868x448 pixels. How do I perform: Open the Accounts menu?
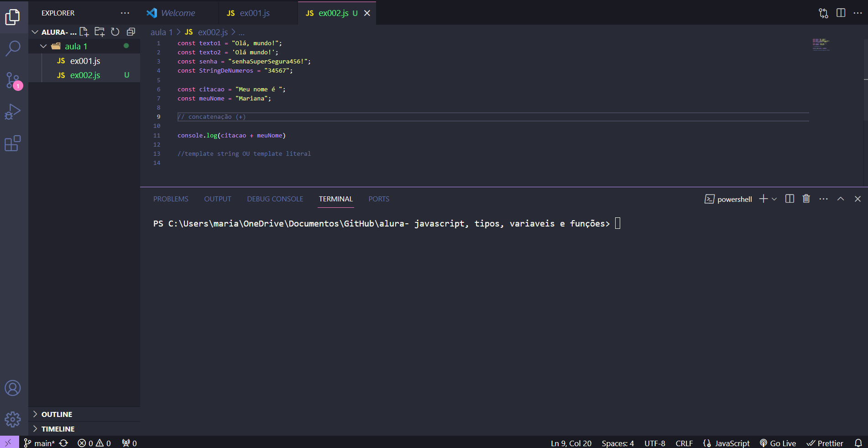[x=13, y=388]
